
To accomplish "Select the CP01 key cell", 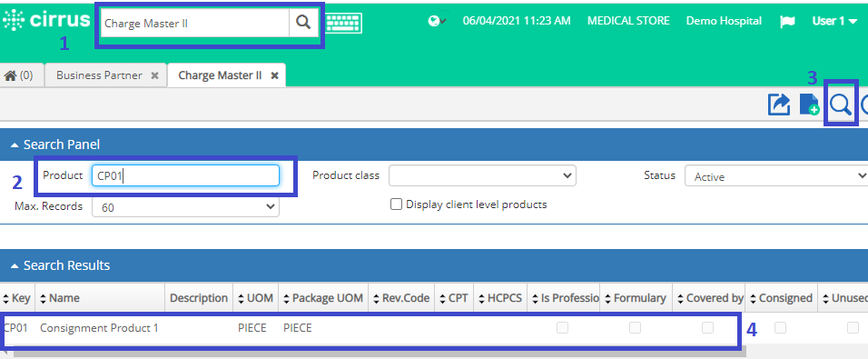I will coord(15,328).
